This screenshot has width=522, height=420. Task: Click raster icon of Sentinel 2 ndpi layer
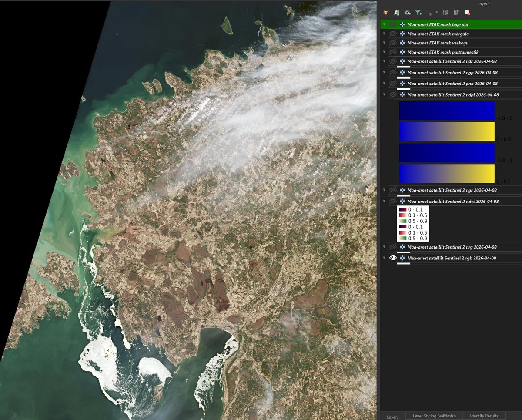coord(403,94)
